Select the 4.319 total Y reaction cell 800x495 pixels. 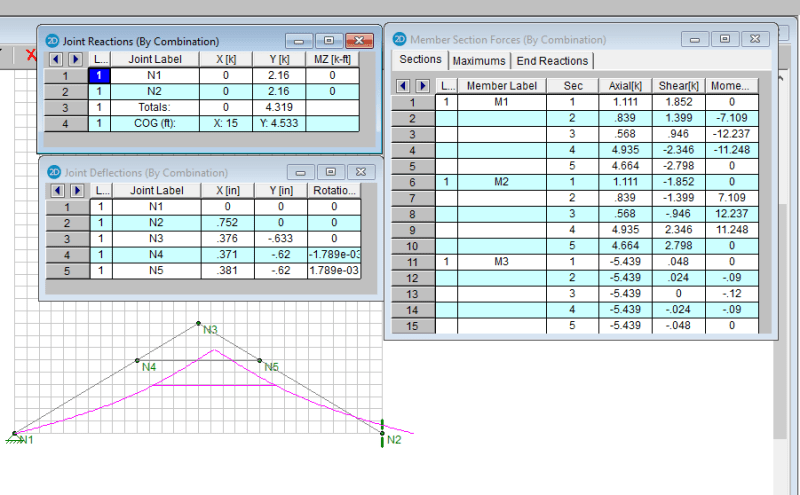point(279,107)
